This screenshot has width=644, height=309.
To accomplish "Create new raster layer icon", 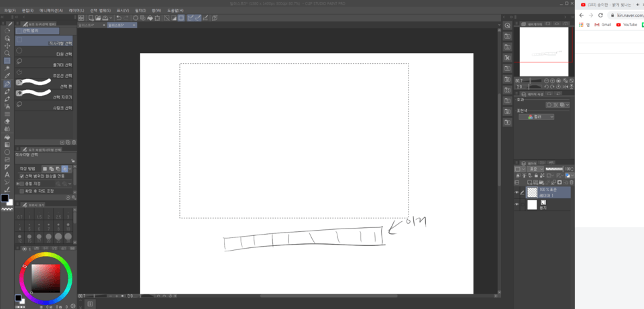I will pos(530,182).
